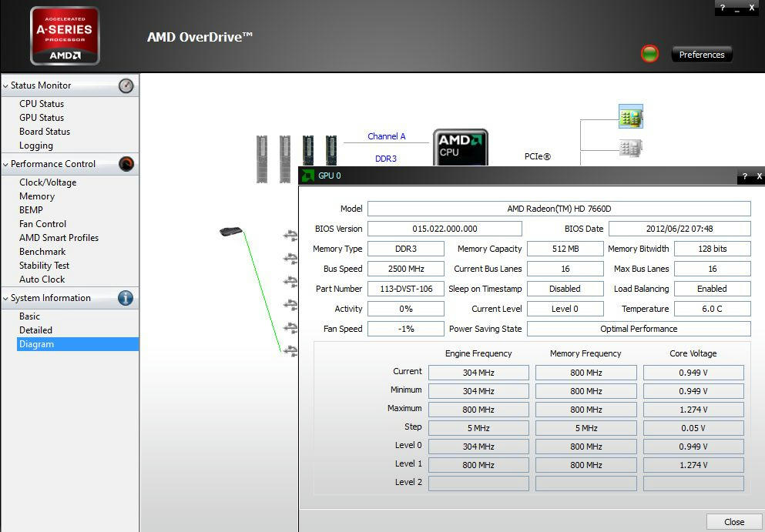This screenshot has height=532, width=765.
Task: Click the BIOS Version field 015.022.000.000
Action: pyautogui.click(x=445, y=229)
